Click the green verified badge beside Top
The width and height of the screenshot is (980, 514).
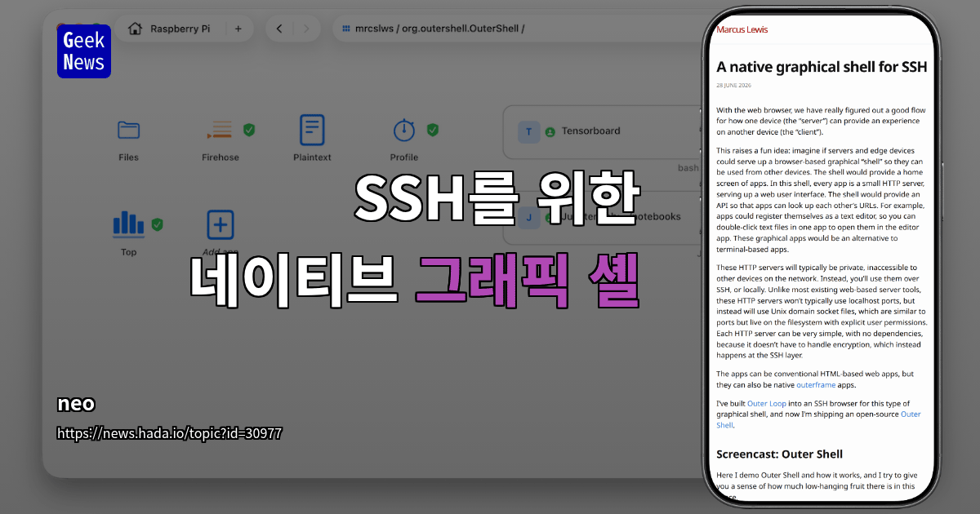[158, 224]
